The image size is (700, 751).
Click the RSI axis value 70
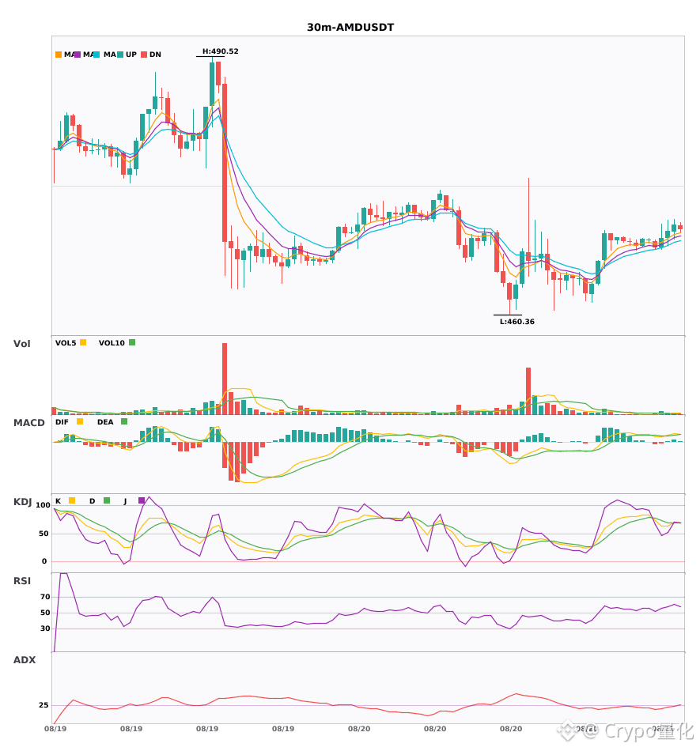click(46, 597)
